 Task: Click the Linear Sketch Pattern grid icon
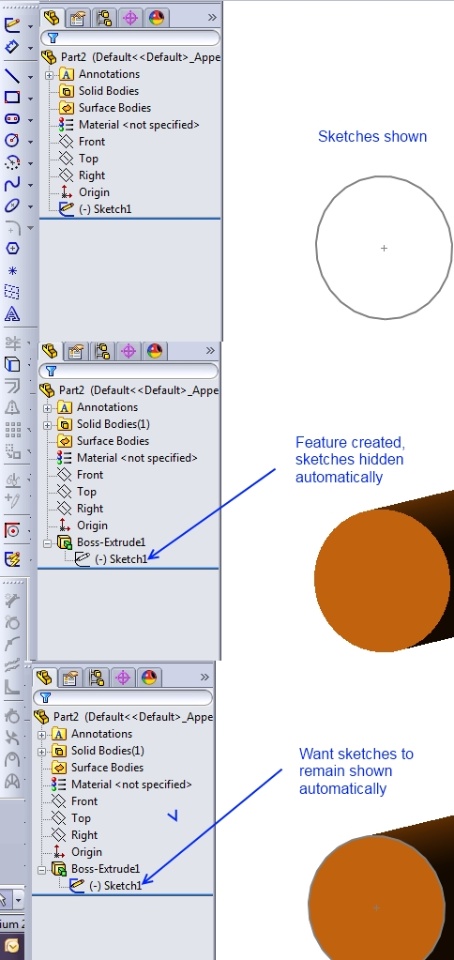(x=12, y=430)
